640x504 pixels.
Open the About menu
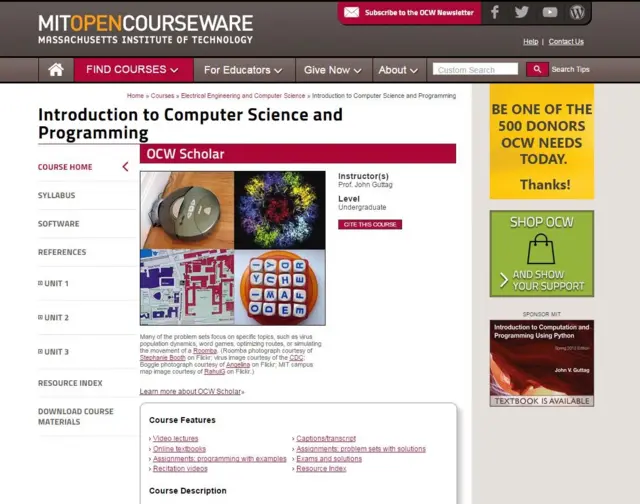399,70
